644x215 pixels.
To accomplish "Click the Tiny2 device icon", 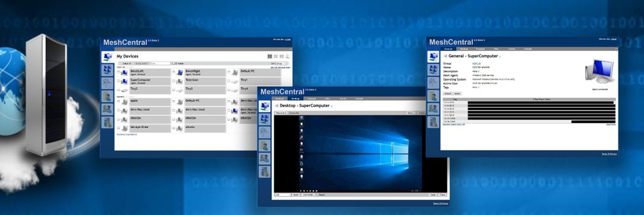I will [124, 90].
